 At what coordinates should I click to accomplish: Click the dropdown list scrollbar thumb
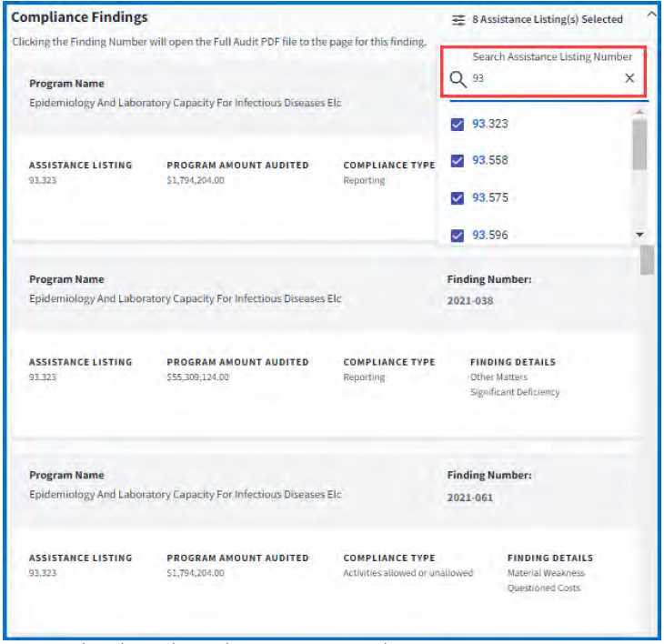coord(639,144)
